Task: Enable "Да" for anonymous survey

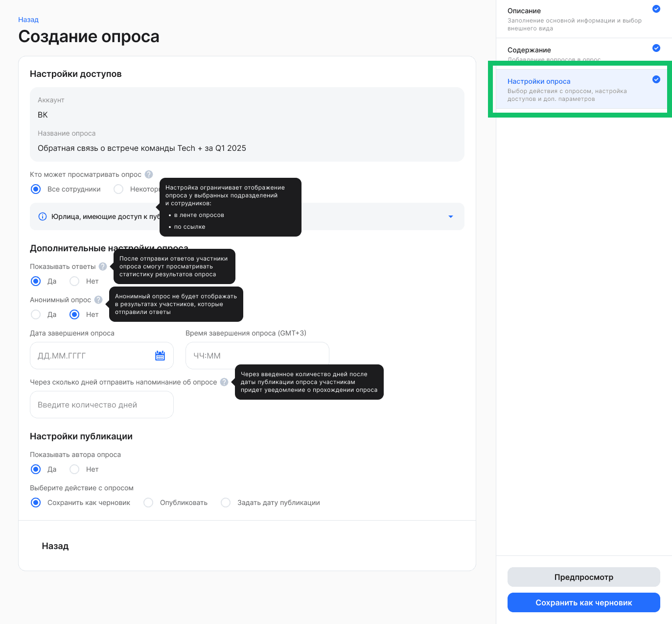Action: 36,314
